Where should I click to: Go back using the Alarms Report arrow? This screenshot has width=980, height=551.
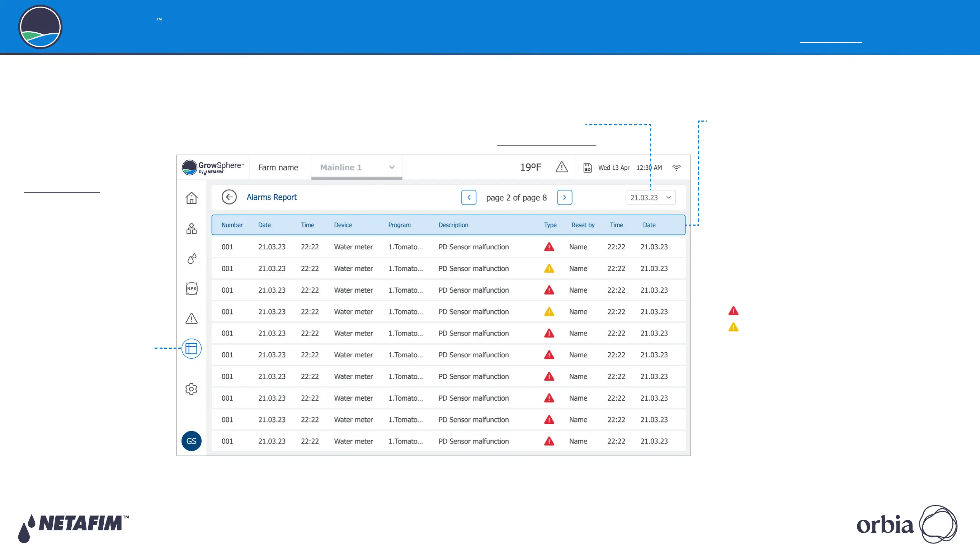(x=229, y=197)
